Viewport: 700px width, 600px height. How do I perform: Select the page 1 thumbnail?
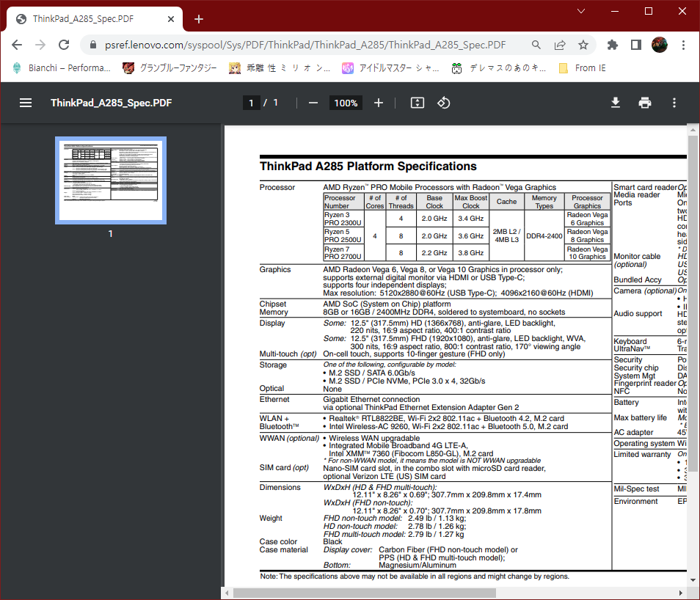pos(111,180)
